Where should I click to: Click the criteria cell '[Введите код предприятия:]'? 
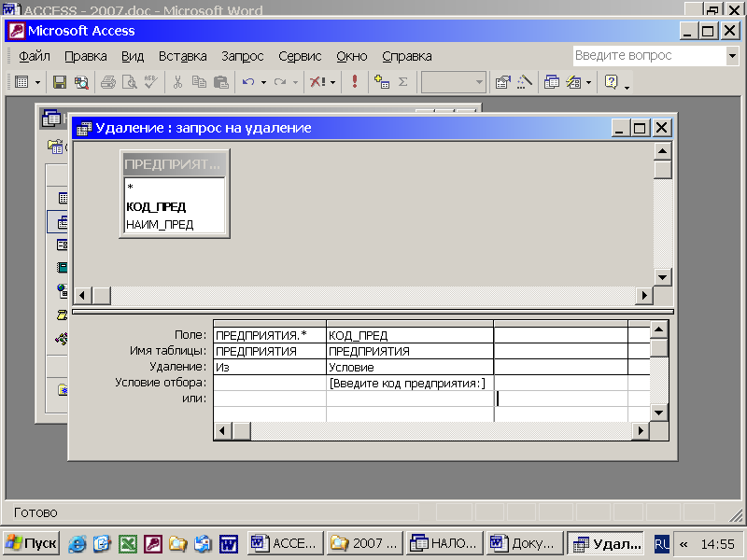[410, 384]
